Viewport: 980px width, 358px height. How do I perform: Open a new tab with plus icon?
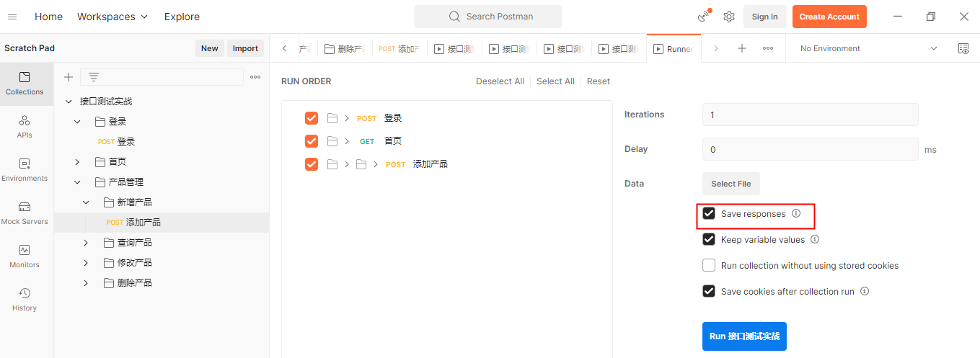pyautogui.click(x=742, y=48)
